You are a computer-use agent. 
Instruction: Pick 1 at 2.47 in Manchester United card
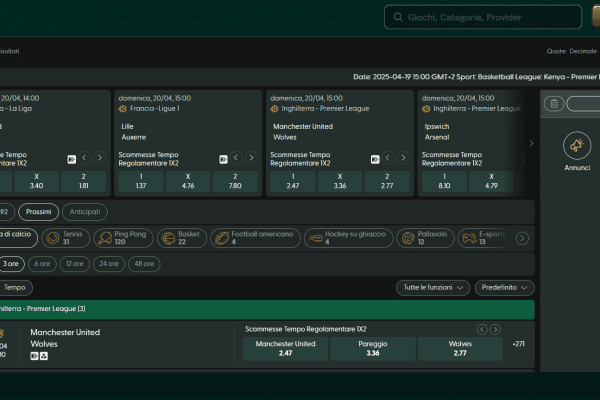click(x=293, y=181)
